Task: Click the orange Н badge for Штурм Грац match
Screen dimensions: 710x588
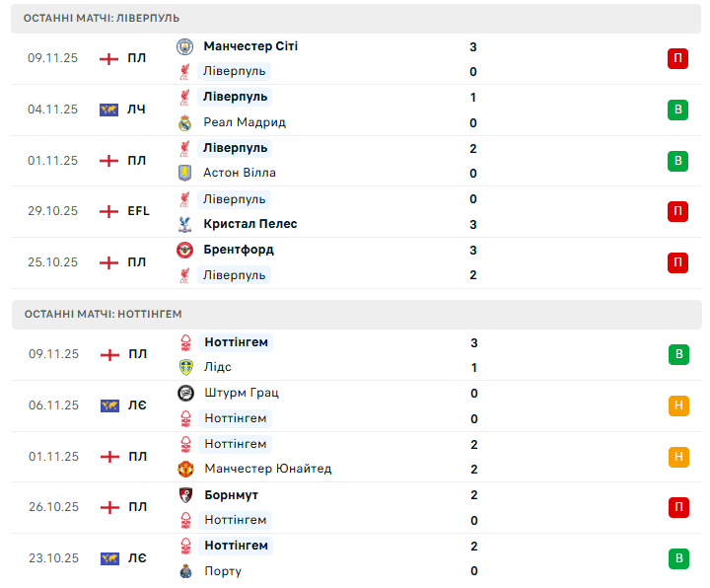Action: pyautogui.click(x=677, y=405)
